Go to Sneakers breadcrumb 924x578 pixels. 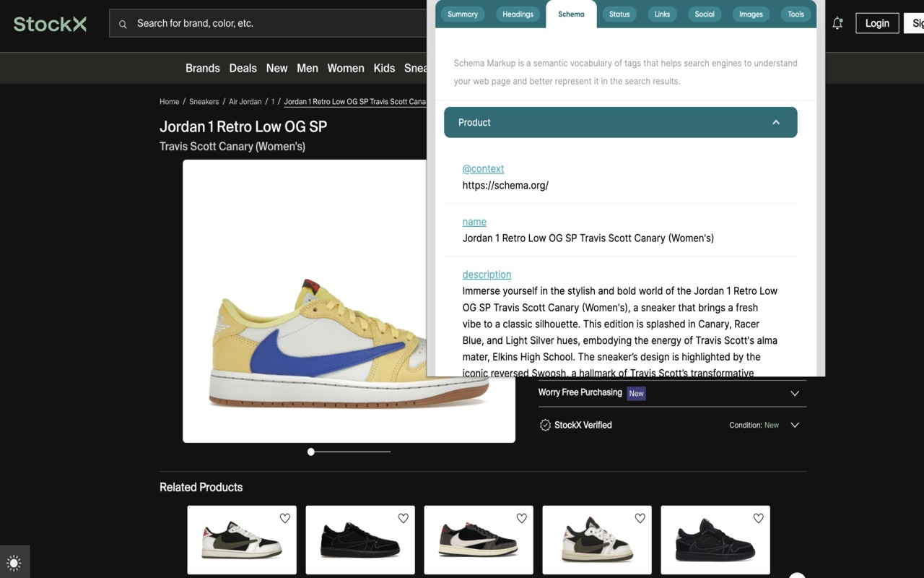pyautogui.click(x=204, y=101)
